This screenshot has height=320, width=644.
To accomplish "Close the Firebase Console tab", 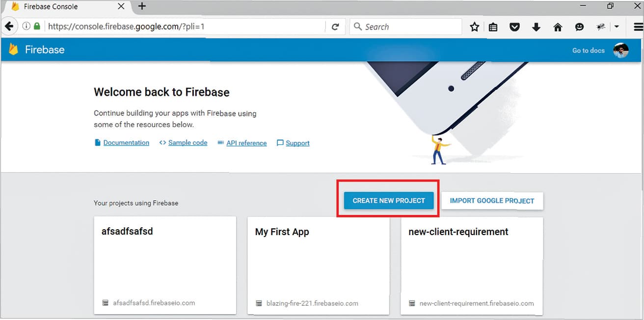I will click(121, 7).
